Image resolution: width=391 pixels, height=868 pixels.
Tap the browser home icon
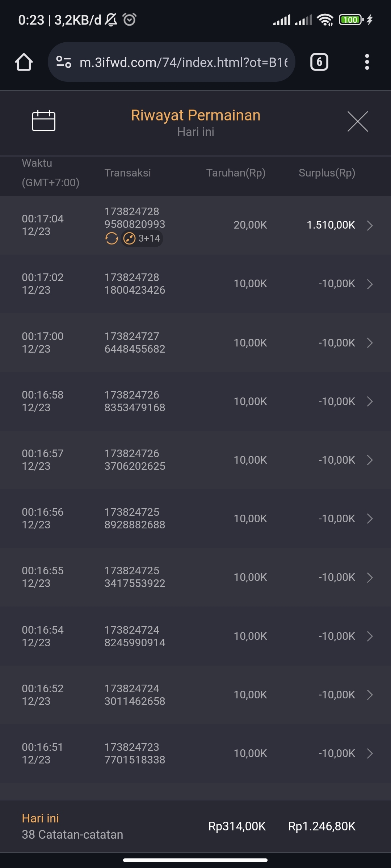24,62
